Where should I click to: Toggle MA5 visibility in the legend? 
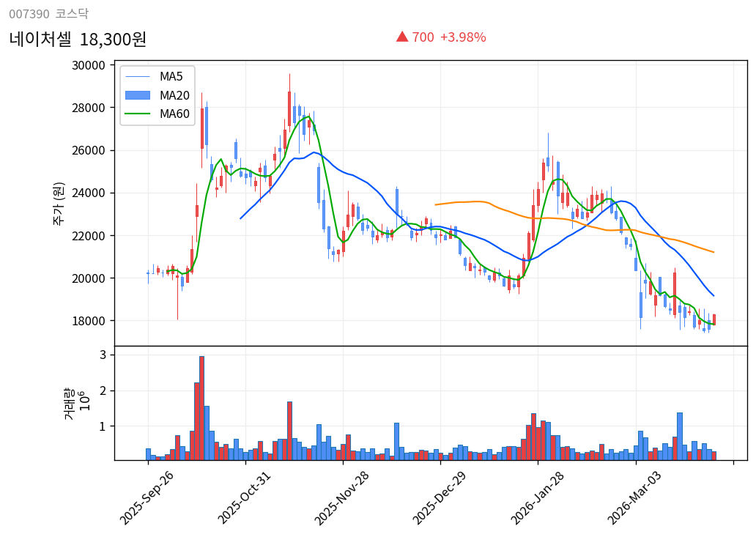170,76
